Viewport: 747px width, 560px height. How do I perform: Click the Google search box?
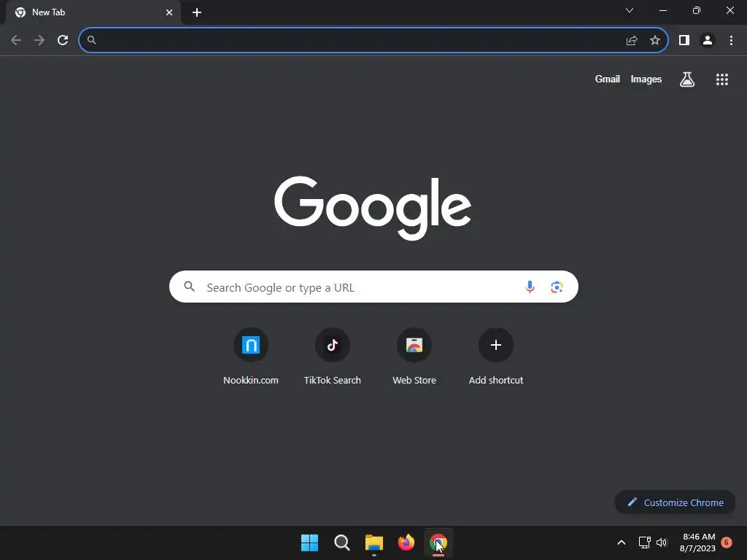(x=373, y=287)
